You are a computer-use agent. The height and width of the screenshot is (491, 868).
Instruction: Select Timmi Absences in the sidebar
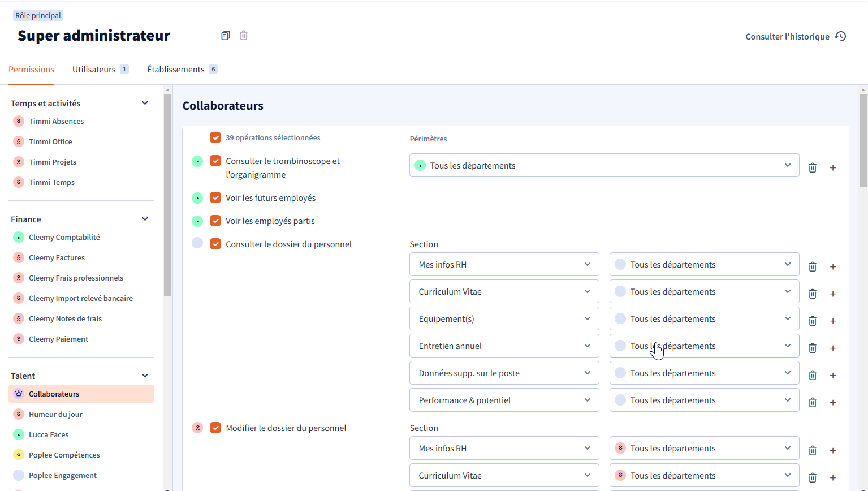(81, 121)
